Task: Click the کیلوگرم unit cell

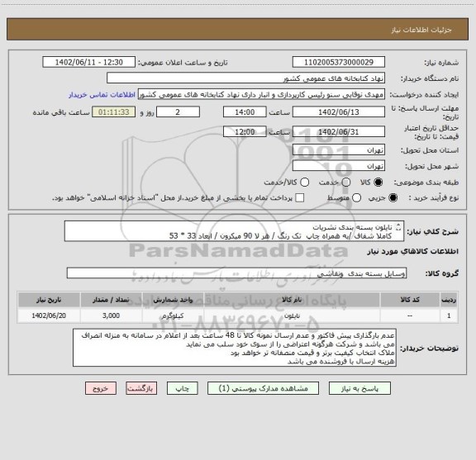Action: [x=173, y=315]
